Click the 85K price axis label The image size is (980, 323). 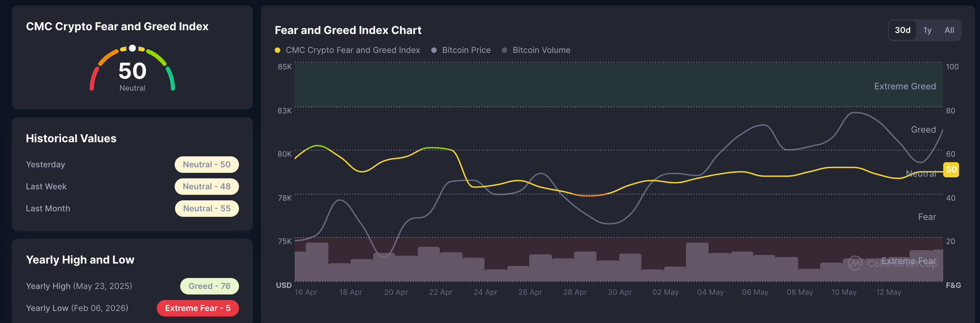pyautogui.click(x=285, y=67)
